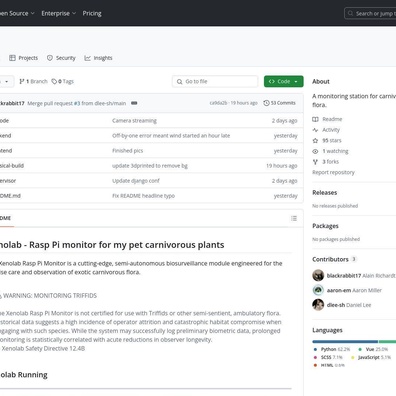The image size is (396, 396).
Task: Open the Projects tab
Action: coord(24,58)
